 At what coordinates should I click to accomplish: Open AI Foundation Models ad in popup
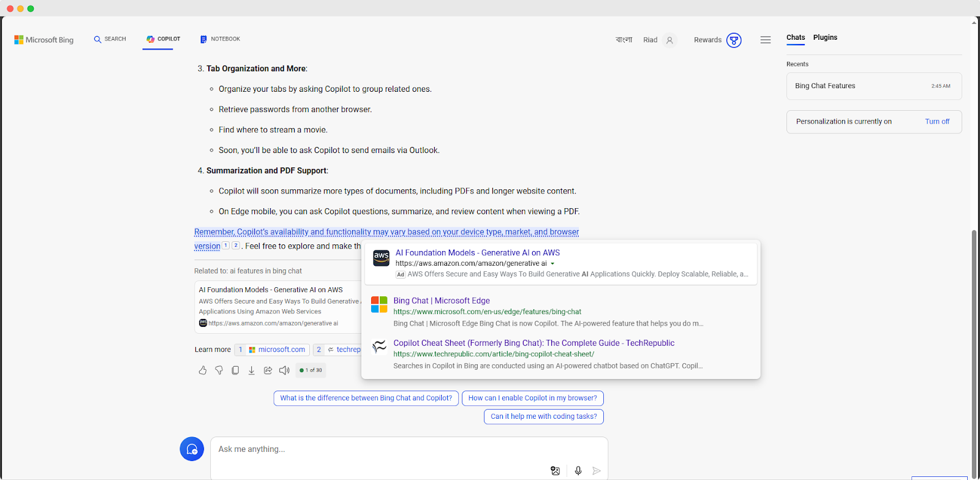click(x=478, y=253)
